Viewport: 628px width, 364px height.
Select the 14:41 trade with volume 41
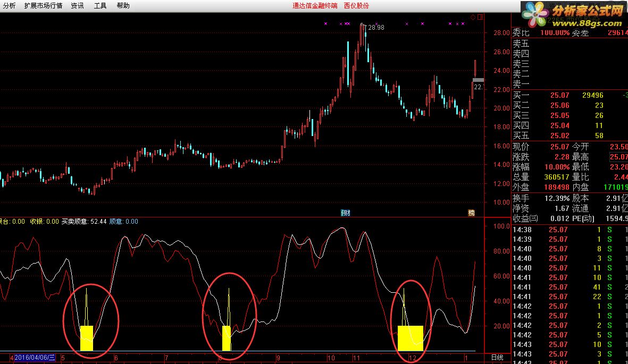(570, 287)
